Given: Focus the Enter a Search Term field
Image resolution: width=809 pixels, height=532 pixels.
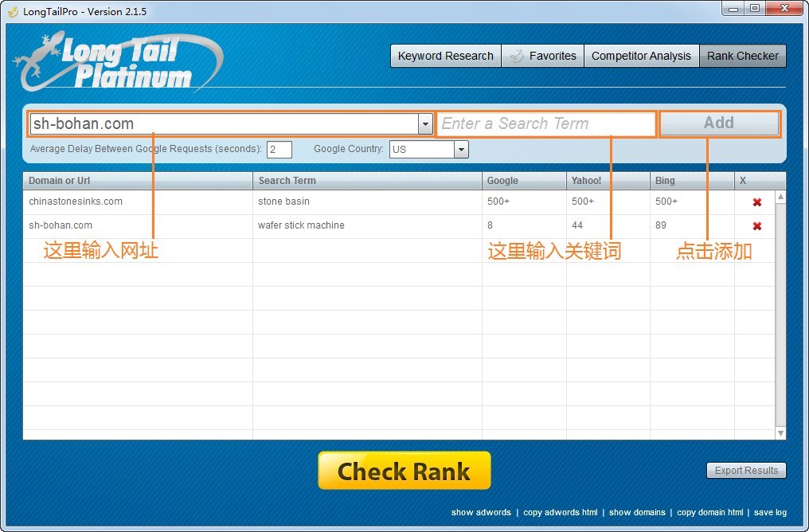Looking at the screenshot, I should coord(546,123).
